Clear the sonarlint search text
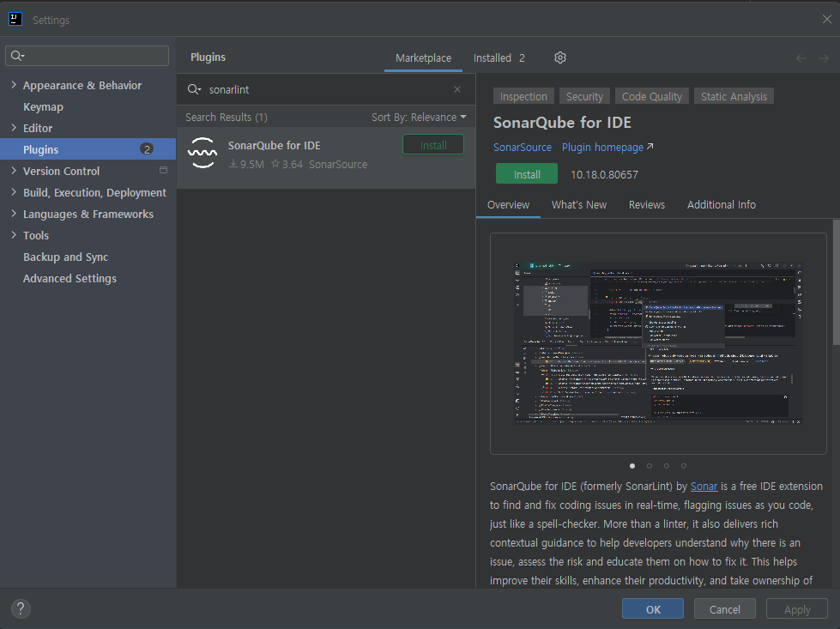 (x=457, y=89)
